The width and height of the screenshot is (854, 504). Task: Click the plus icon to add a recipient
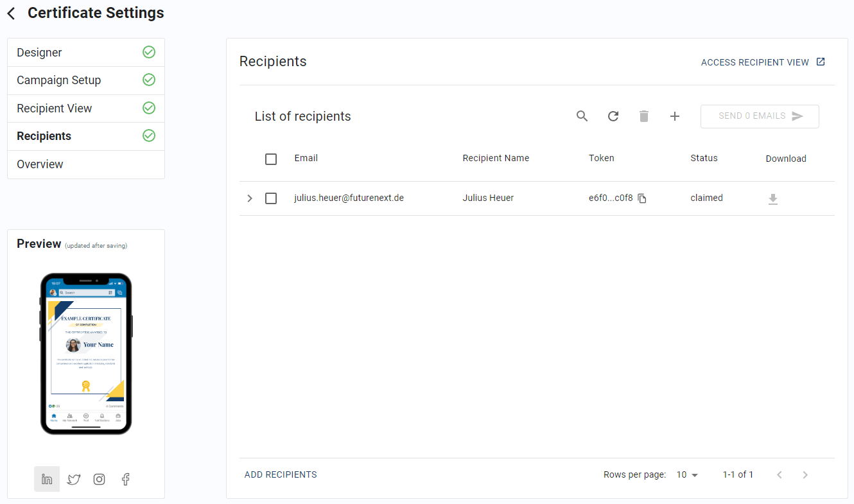pos(675,116)
